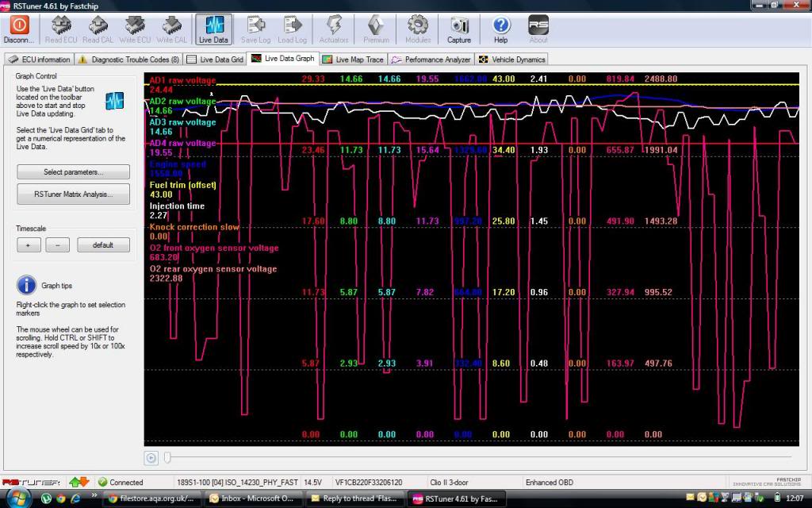Image resolution: width=812 pixels, height=508 pixels.
Task: Click the AD4 raw voltage legend label
Action: pos(183,143)
